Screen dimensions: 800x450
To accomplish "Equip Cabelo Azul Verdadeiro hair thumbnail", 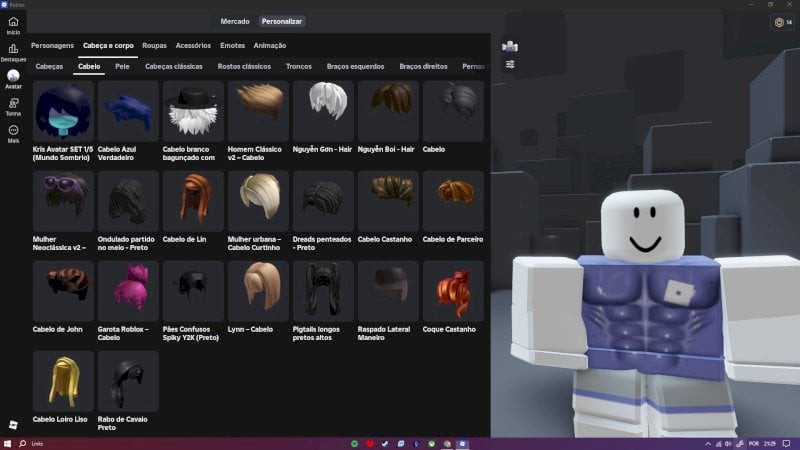I will (128, 111).
